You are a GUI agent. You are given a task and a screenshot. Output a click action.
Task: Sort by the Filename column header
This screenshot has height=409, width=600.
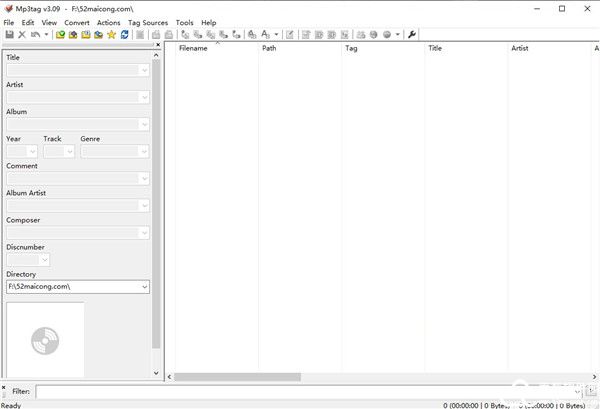click(217, 48)
